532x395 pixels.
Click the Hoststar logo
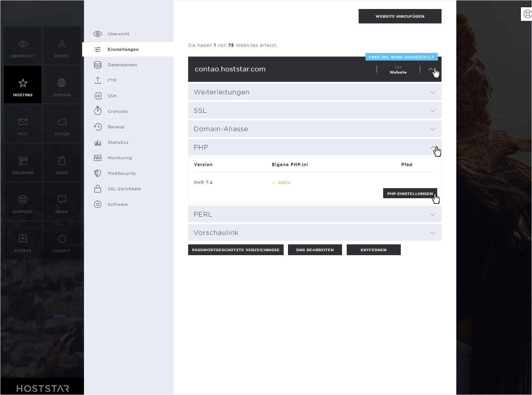click(43, 389)
